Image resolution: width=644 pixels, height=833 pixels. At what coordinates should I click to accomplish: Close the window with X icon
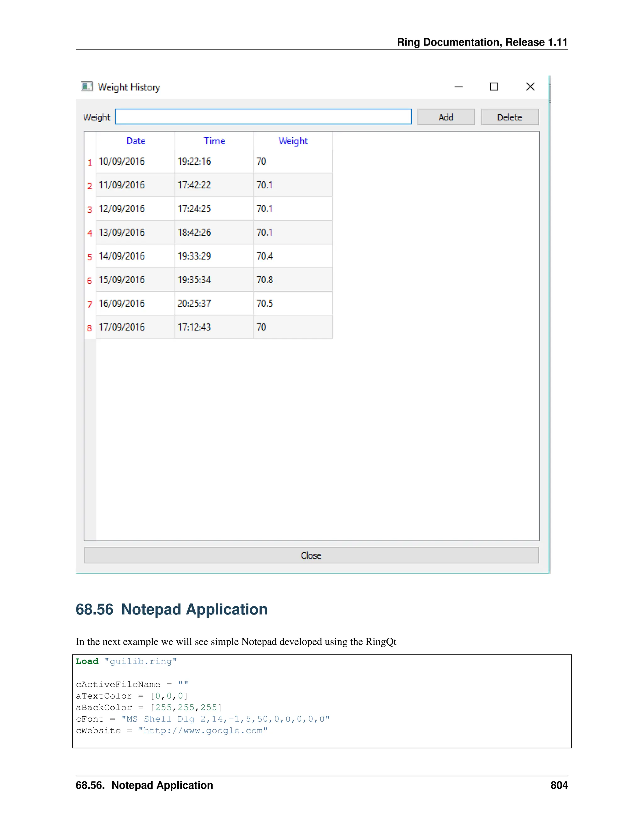[x=530, y=87]
